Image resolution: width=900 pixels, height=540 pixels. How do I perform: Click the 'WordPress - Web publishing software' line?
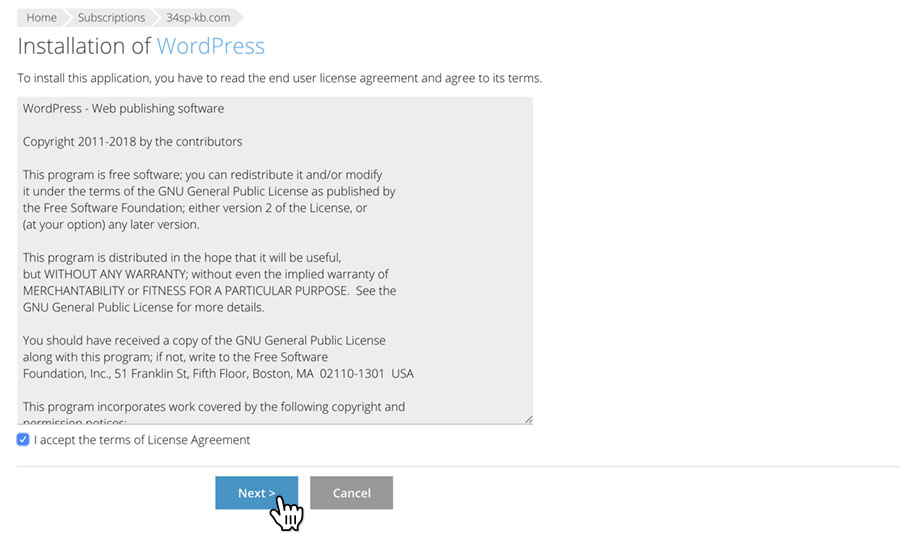[123, 108]
